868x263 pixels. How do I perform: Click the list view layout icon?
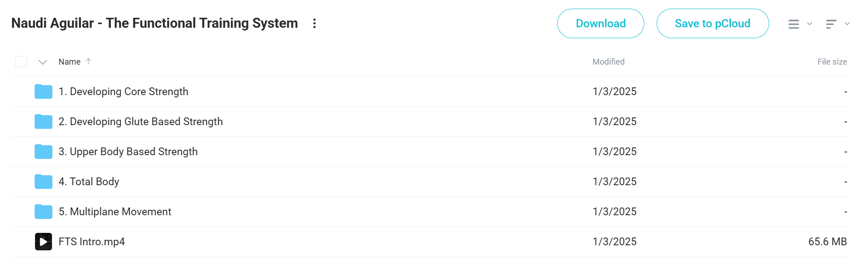tap(794, 24)
